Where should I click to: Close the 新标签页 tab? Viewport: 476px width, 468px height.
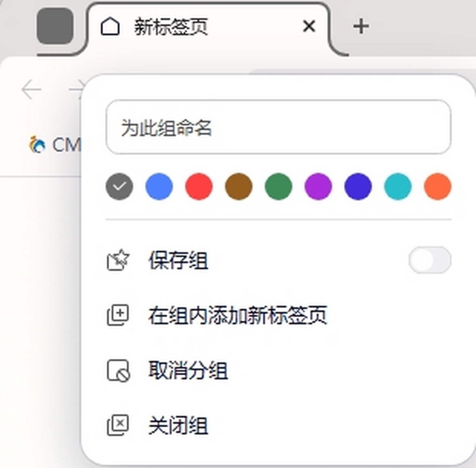coord(309,26)
